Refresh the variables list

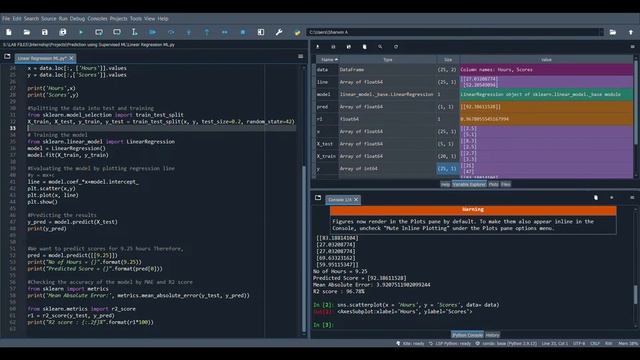pos(396,47)
